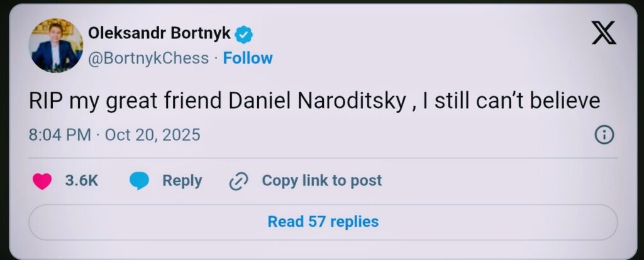Open the circled info icon
The image size is (644, 260).
tap(604, 135)
